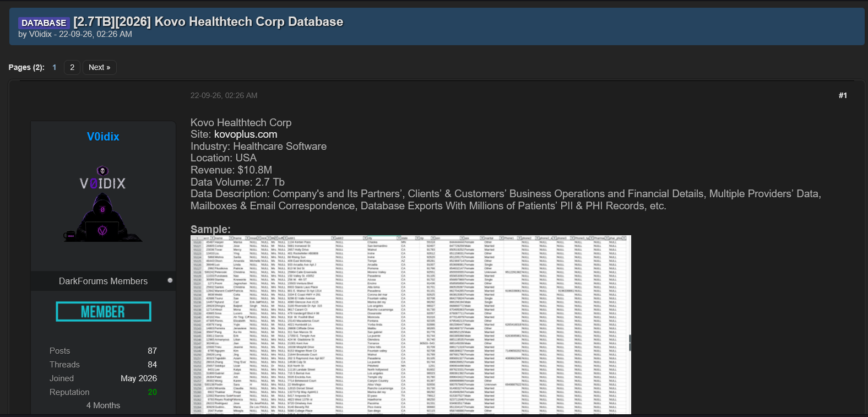Select current page 1 in pagination
Screen dimensions: 868x417
(55, 67)
